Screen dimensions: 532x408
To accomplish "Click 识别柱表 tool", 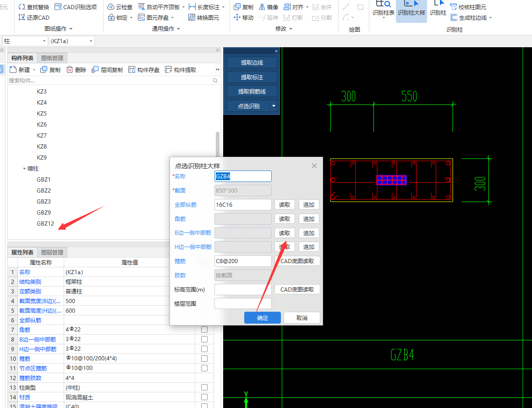I will tap(384, 10).
